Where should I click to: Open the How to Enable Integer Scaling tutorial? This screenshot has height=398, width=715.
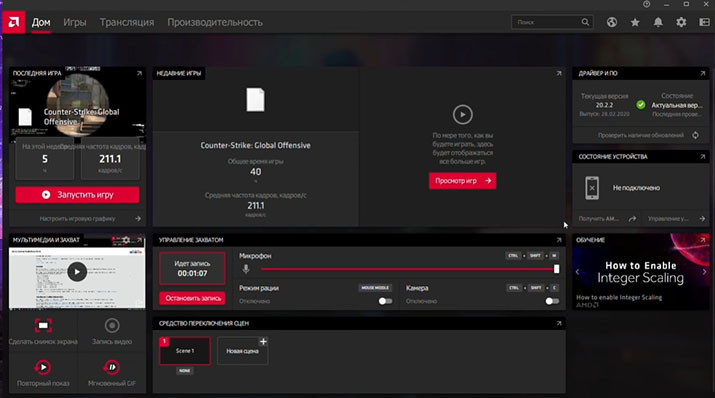tap(640, 272)
